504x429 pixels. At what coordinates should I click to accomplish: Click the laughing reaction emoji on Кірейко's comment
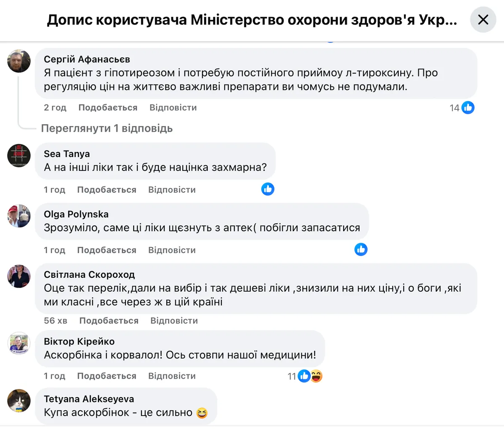point(317,376)
